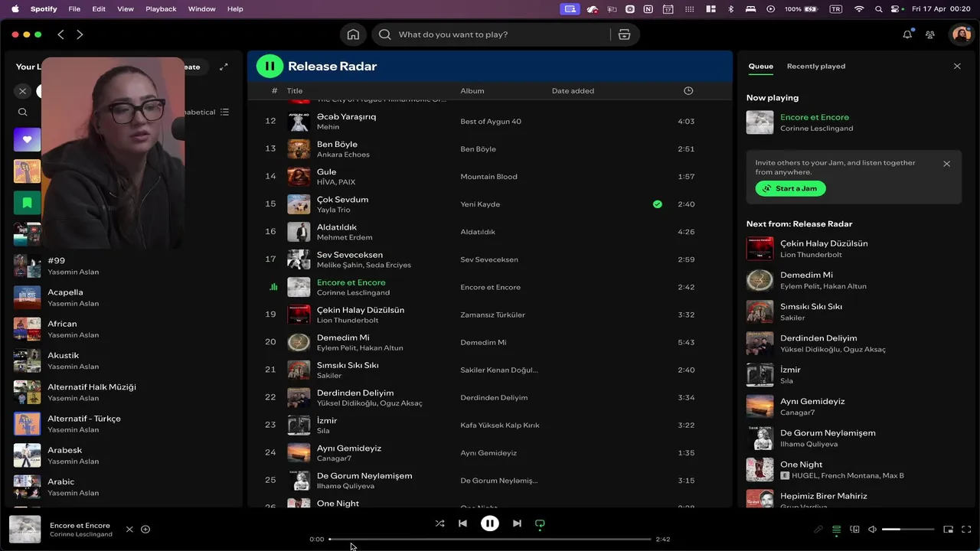This screenshot has height=551, width=980.
Task: Open the user profile avatar menu
Action: [960, 34]
